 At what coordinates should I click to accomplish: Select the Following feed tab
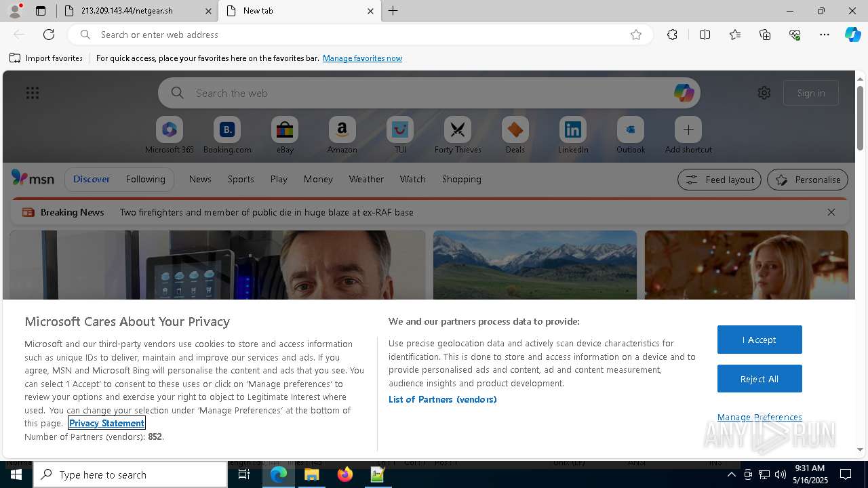(x=145, y=179)
